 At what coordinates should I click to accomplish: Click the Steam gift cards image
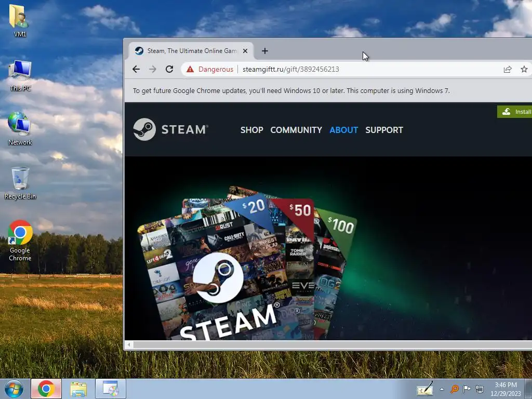click(x=247, y=263)
